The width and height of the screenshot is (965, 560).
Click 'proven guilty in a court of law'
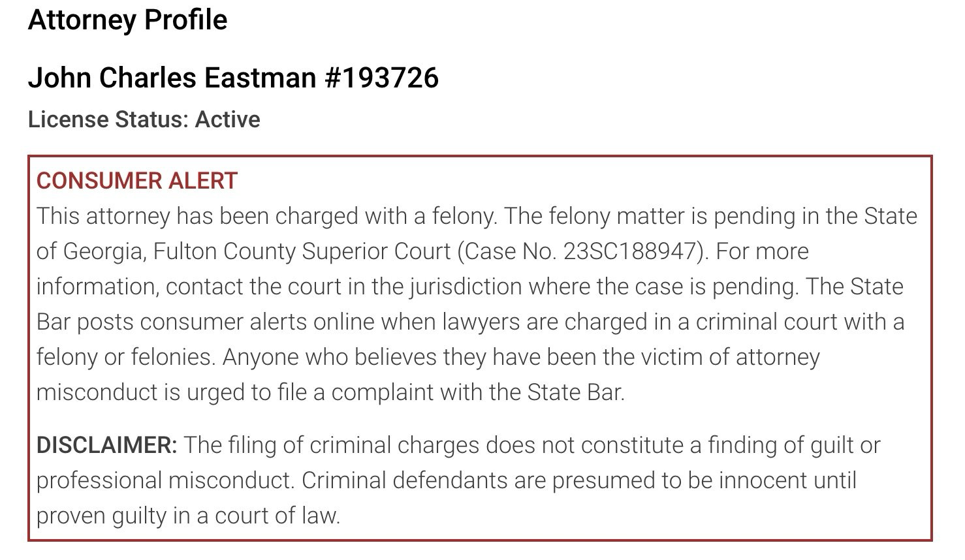189,516
